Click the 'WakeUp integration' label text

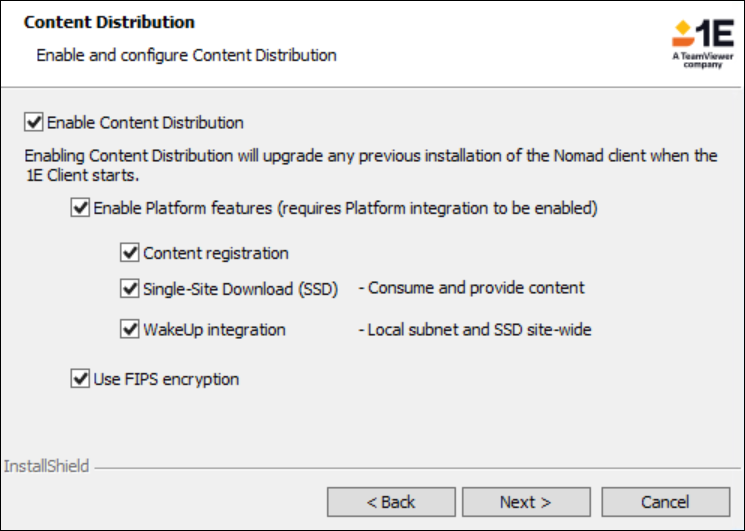coord(214,329)
